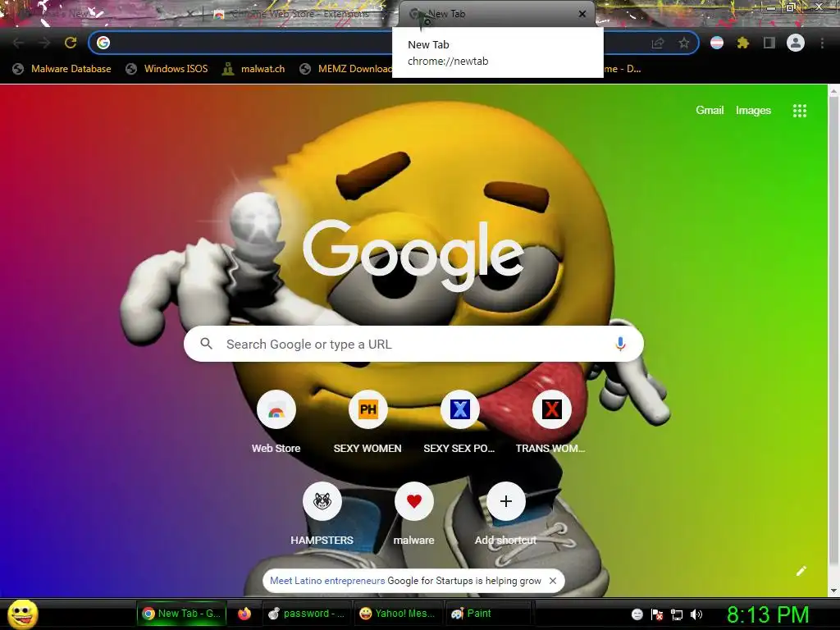Open Gmail from the new tab page

[710, 111]
